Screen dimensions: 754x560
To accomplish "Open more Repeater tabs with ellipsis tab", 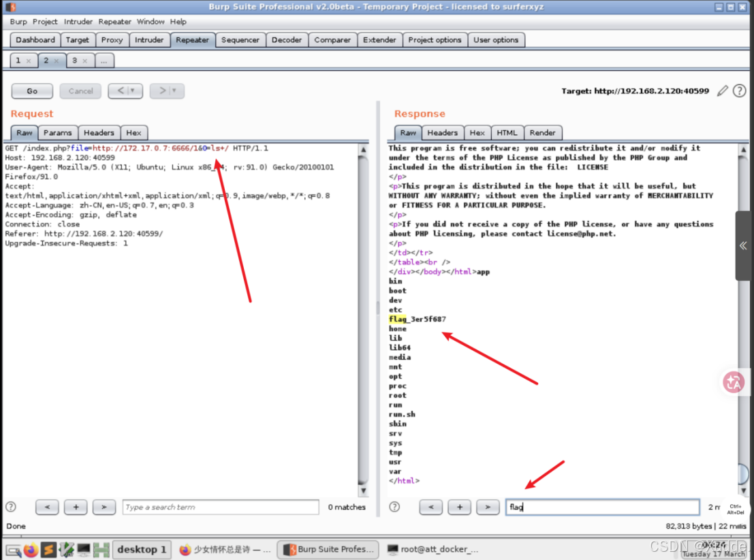I will [x=104, y=61].
